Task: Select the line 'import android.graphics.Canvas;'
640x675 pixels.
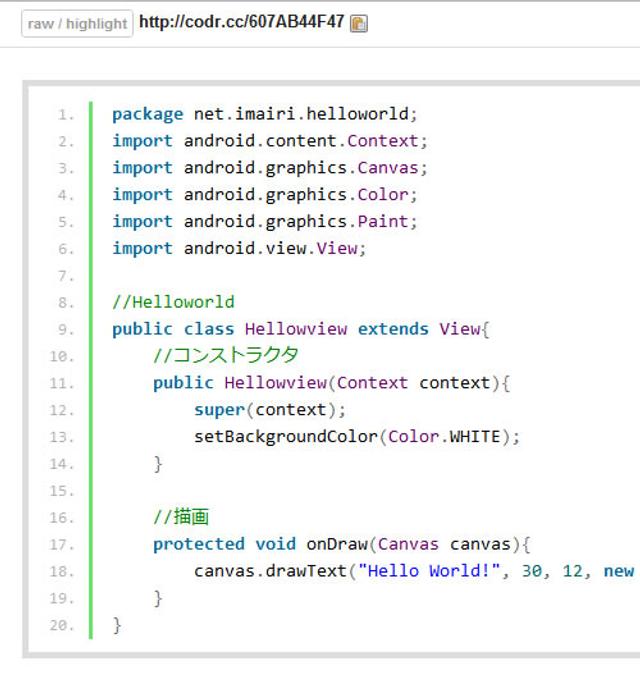Action: (270, 168)
